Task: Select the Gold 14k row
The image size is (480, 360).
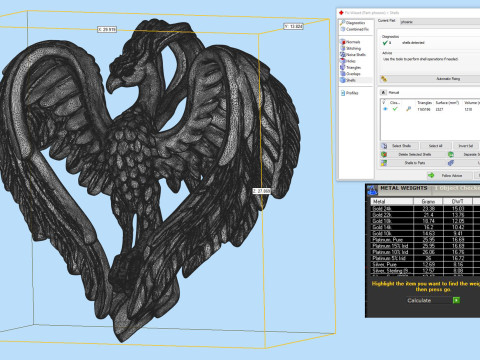Action: coord(425,227)
